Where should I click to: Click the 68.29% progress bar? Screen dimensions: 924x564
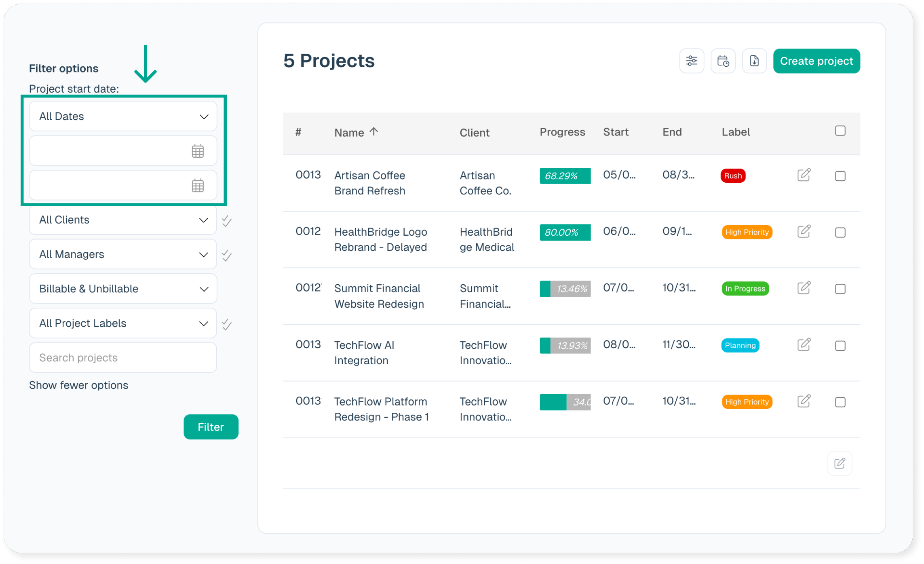(x=565, y=176)
